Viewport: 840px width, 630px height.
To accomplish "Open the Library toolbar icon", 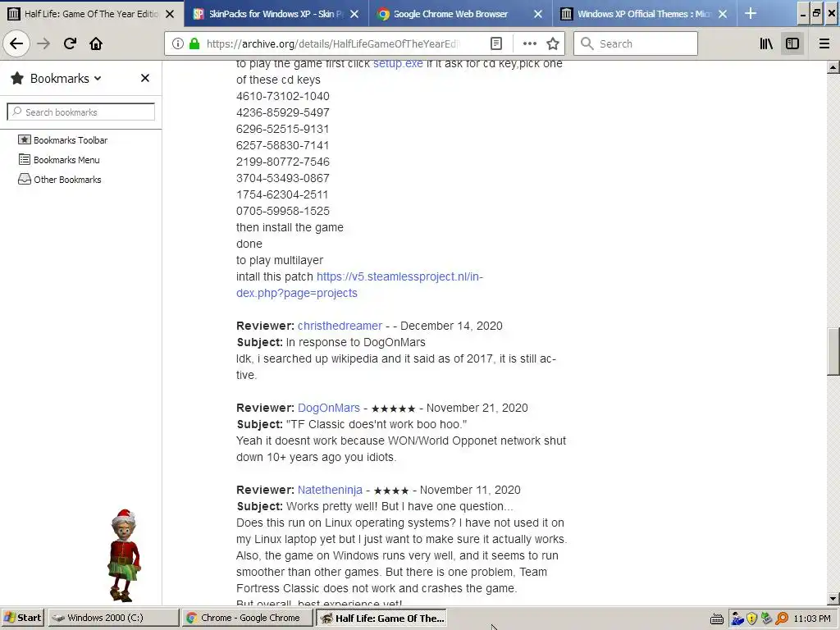I will [x=766, y=44].
